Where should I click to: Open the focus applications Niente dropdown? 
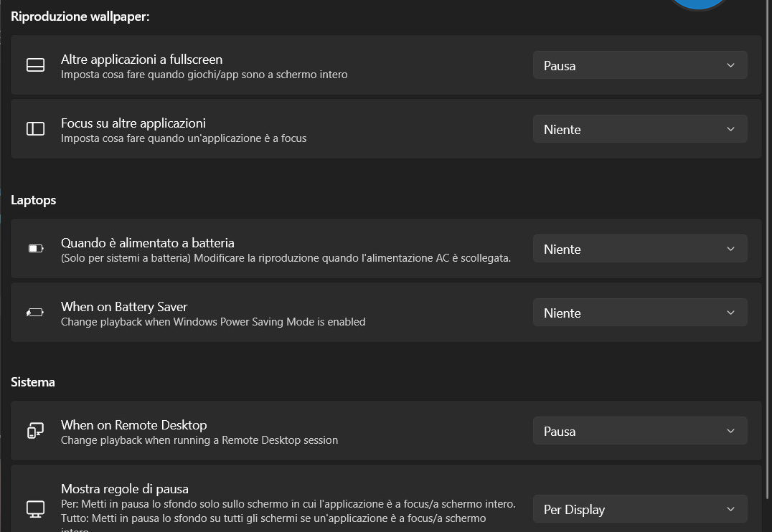pyautogui.click(x=639, y=129)
